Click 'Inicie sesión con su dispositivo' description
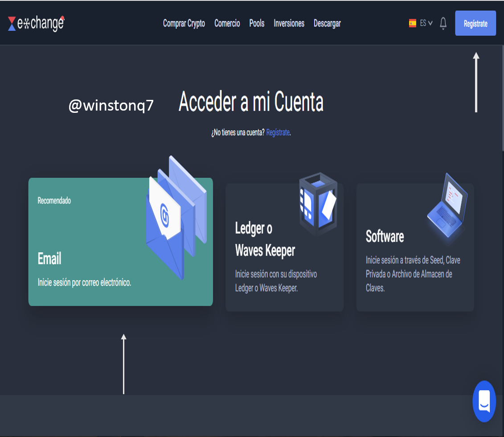Screen dimensions: 504x437 pos(276,281)
